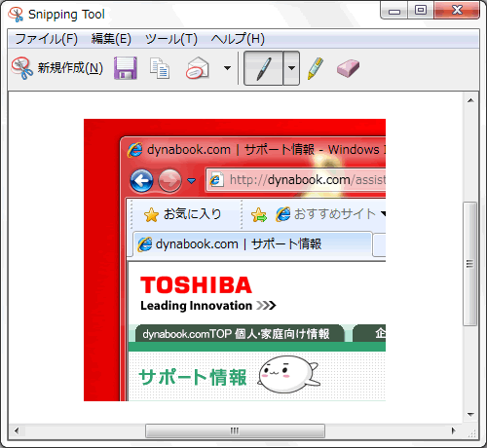Close the Snipping Tool window

(x=457, y=11)
